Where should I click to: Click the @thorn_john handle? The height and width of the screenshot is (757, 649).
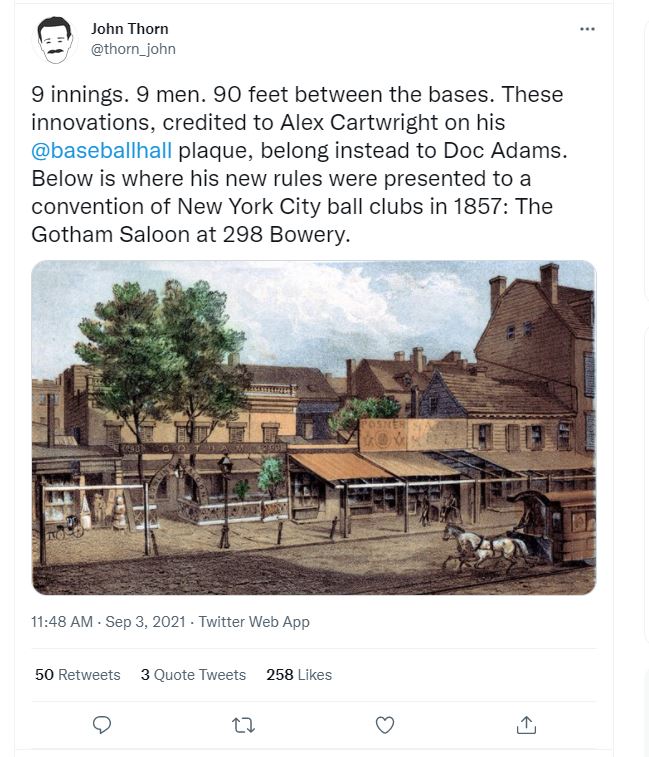[133, 48]
